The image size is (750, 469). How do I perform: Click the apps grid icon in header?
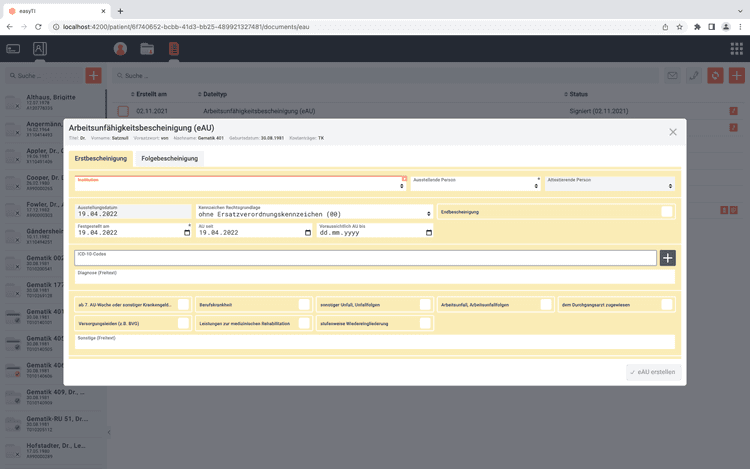tap(737, 48)
